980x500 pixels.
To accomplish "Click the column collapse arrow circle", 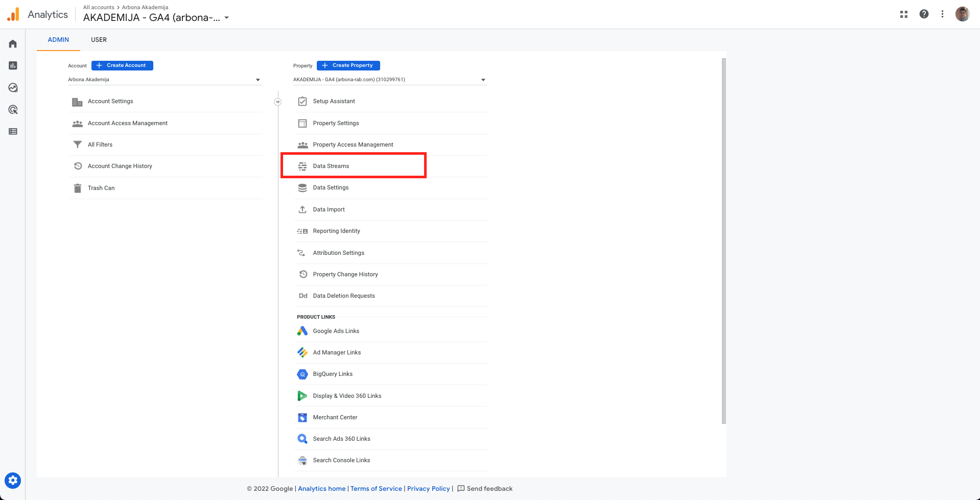I will 278,102.
